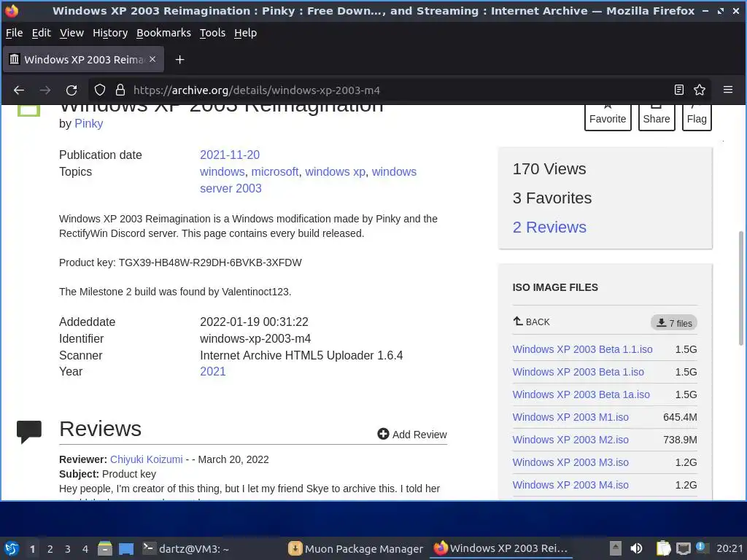The image size is (747, 560).
Task: Click the Flag button
Action: tap(697, 117)
